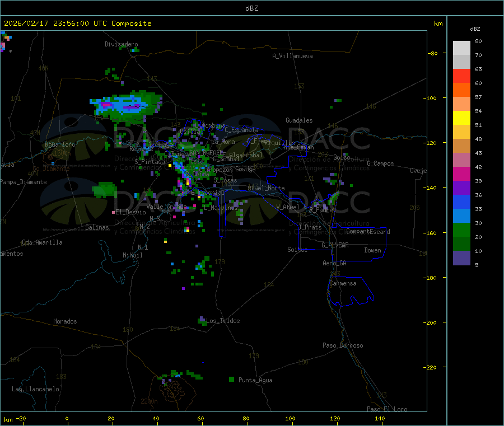Click the Lag.Llancanelo label
The height and width of the screenshot is (426, 504).
(x=36, y=389)
